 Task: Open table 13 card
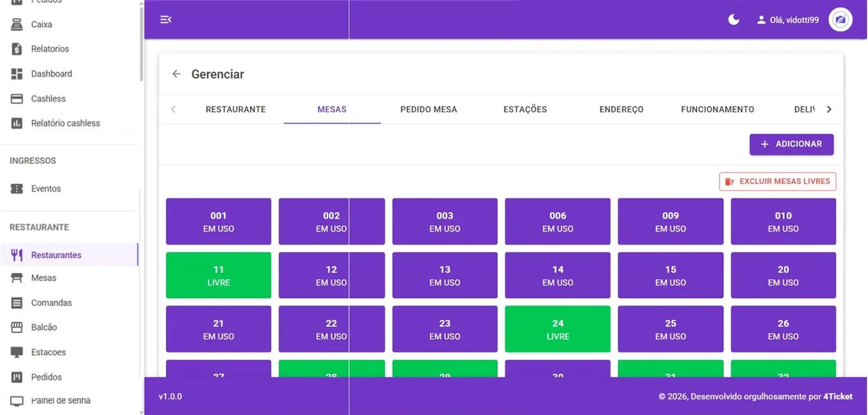click(445, 275)
